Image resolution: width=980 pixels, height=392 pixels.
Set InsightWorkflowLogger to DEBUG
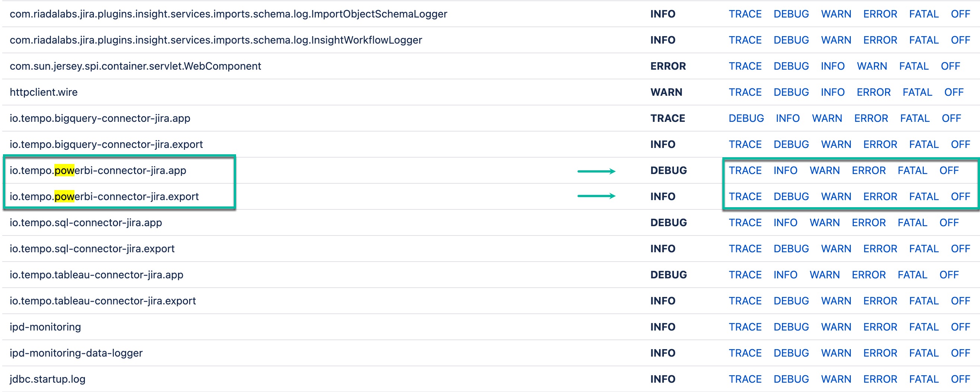point(791,40)
